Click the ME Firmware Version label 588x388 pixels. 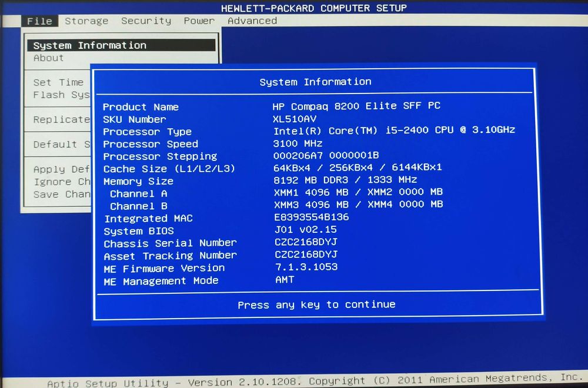[x=164, y=269]
